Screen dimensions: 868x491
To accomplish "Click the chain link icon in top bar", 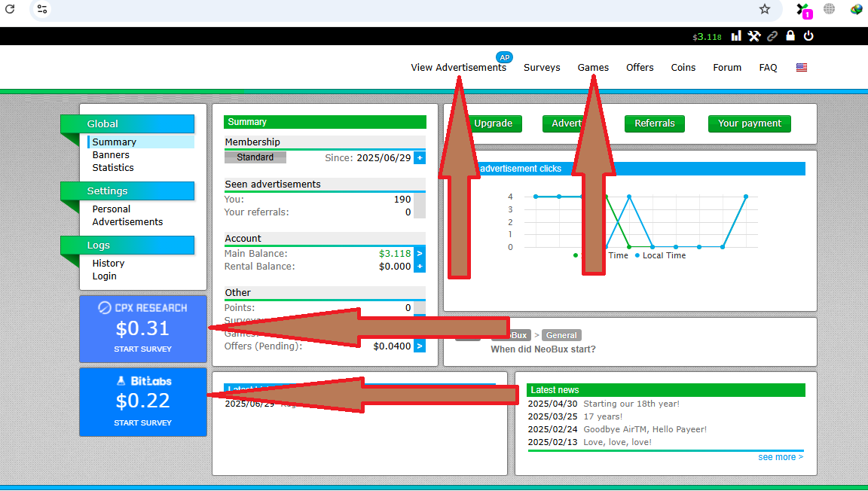I will click(x=772, y=36).
